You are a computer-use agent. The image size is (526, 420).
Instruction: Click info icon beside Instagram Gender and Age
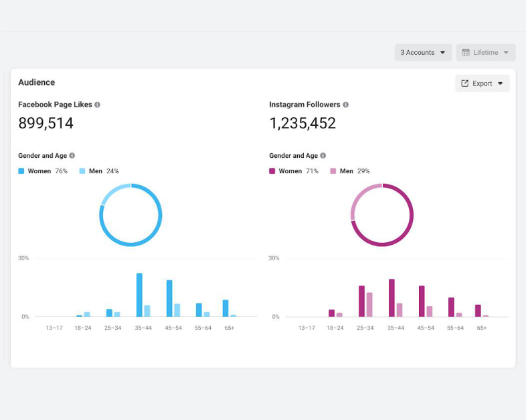click(323, 156)
